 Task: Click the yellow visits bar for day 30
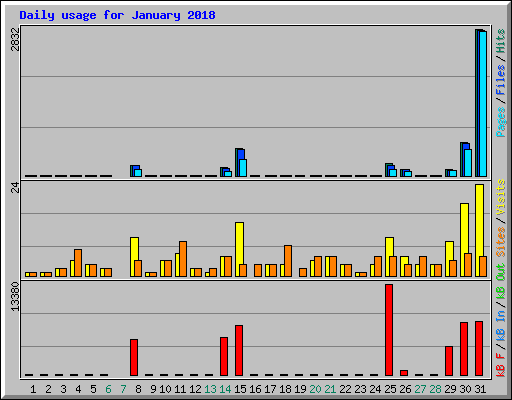[464, 228]
